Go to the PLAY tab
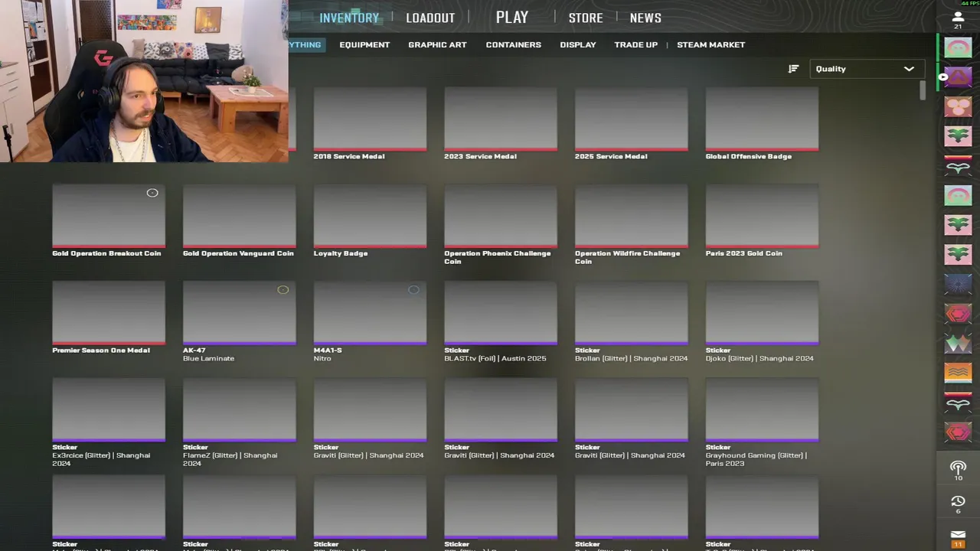 pyautogui.click(x=512, y=17)
